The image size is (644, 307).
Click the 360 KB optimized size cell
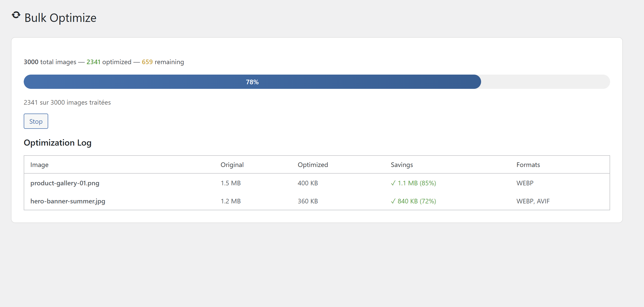pos(308,201)
